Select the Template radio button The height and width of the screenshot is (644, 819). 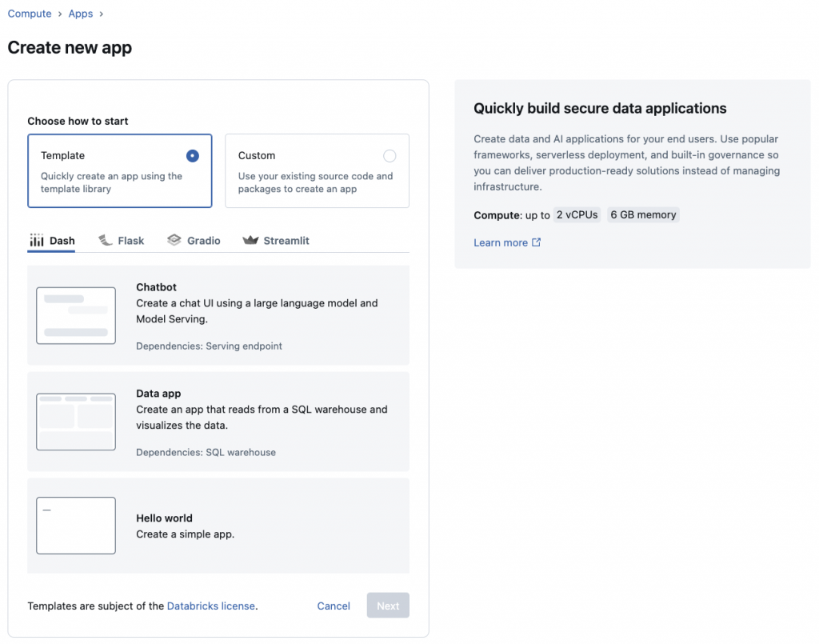point(192,156)
